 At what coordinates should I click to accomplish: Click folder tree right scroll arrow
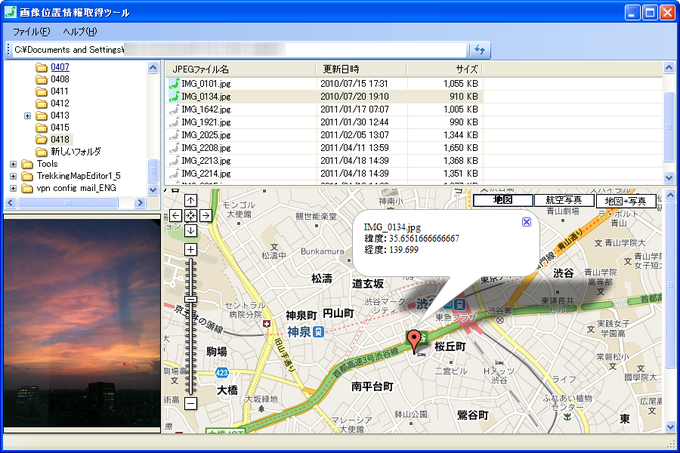click(x=140, y=202)
